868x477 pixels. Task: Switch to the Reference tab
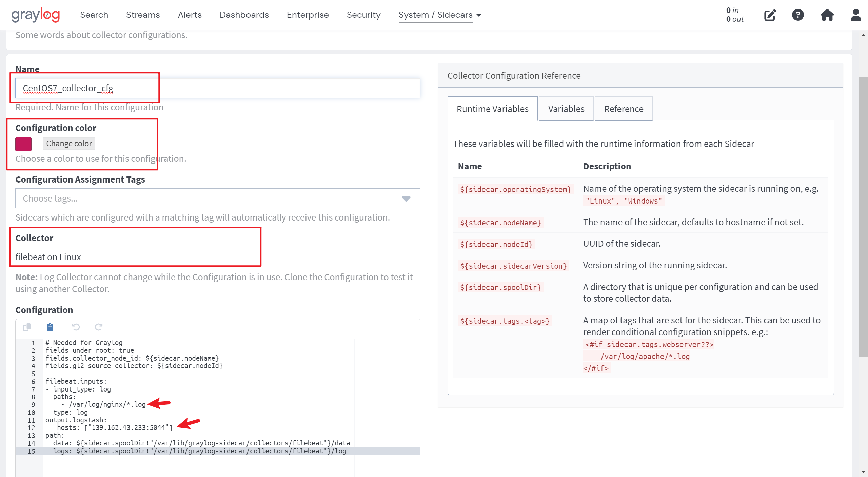point(624,109)
